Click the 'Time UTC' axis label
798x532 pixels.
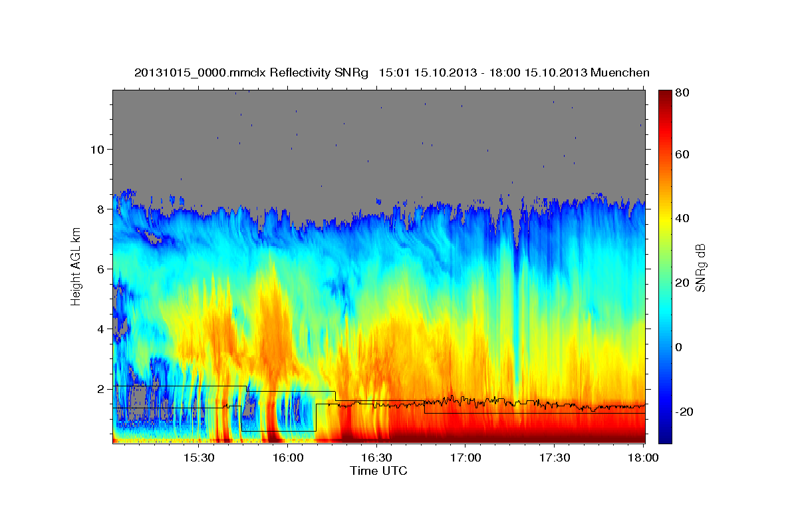378,471
